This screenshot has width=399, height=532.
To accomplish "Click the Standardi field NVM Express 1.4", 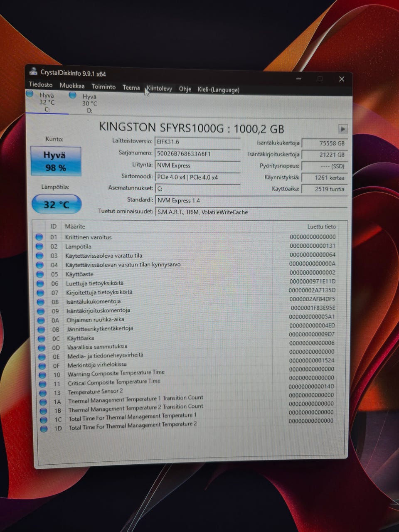I will coord(251,200).
